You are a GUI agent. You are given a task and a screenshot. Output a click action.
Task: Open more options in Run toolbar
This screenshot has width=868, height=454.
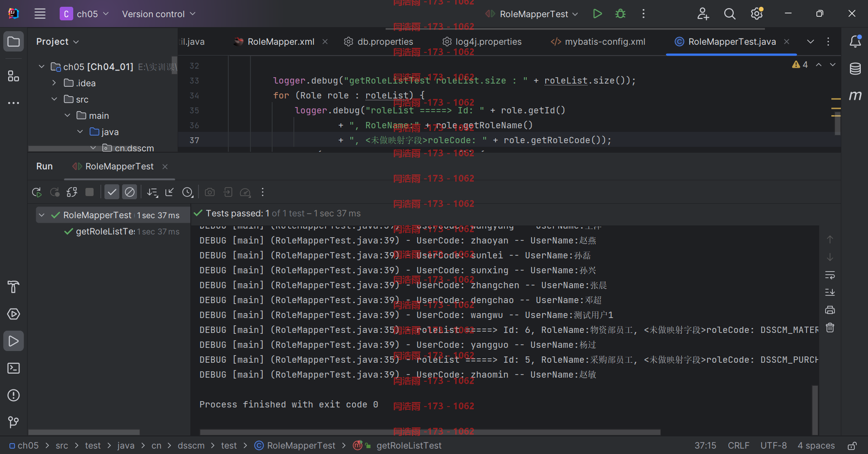point(263,192)
